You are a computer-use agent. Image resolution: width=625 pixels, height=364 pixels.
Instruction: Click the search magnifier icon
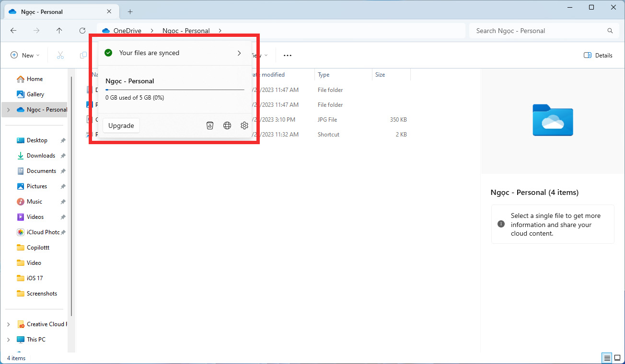(610, 31)
